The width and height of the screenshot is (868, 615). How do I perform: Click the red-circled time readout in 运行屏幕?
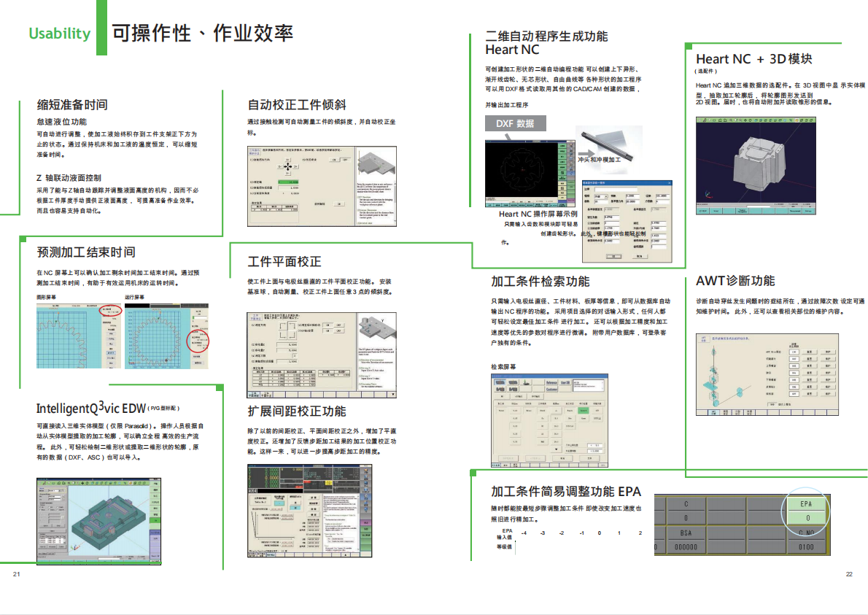pos(198,341)
